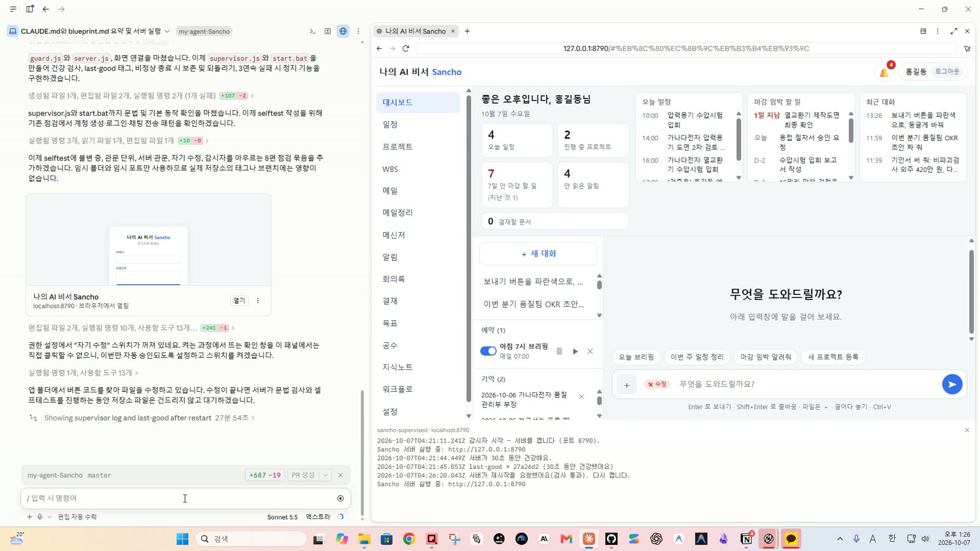Image resolution: width=980 pixels, height=551 pixels.
Task: Focus the 무엇을 도와드릴까? chat input
Action: pyautogui.click(x=807, y=384)
